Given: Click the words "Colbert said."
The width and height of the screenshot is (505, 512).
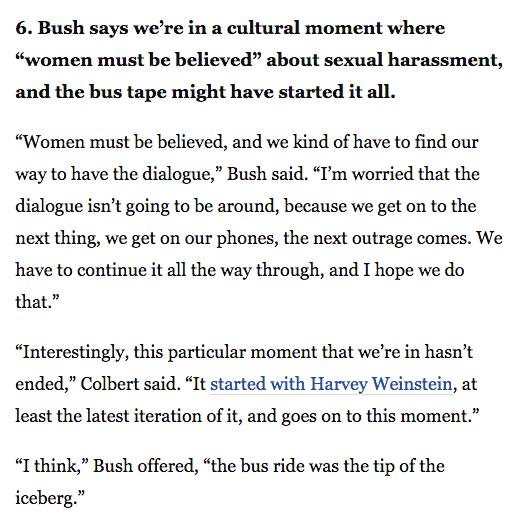Looking at the screenshot, I should point(128,384).
